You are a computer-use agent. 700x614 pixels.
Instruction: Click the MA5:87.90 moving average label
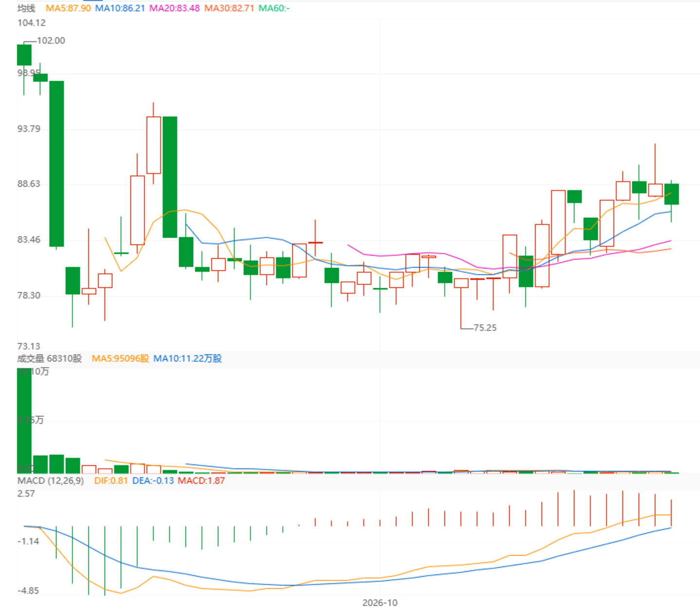click(x=68, y=8)
